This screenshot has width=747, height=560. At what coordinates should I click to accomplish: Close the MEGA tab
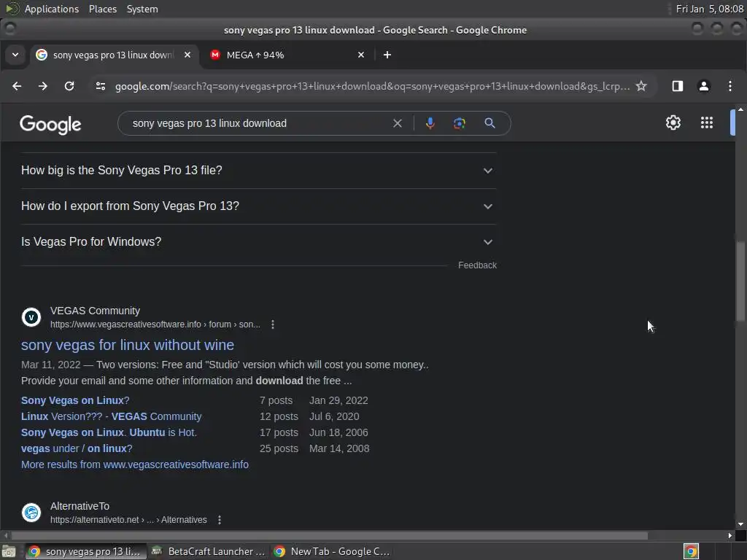coord(361,55)
